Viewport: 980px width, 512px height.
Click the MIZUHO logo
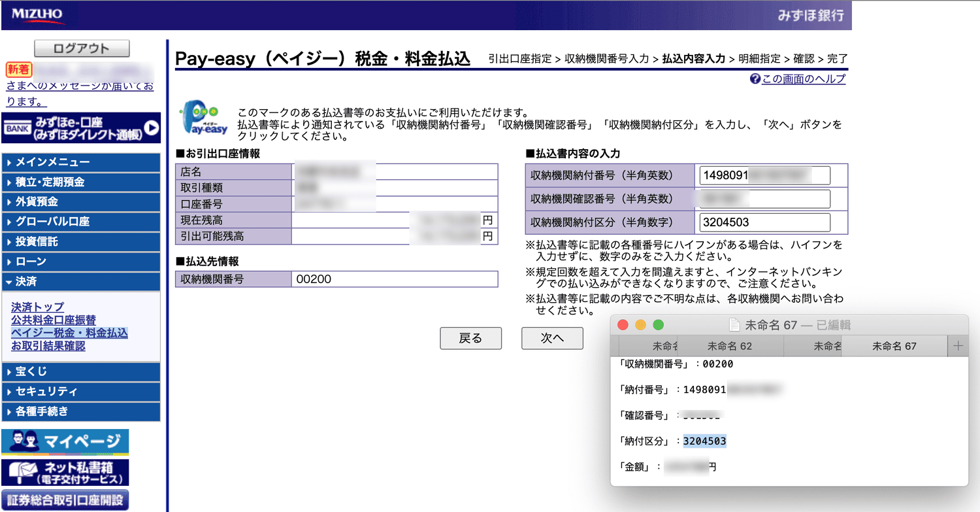pos(37,14)
